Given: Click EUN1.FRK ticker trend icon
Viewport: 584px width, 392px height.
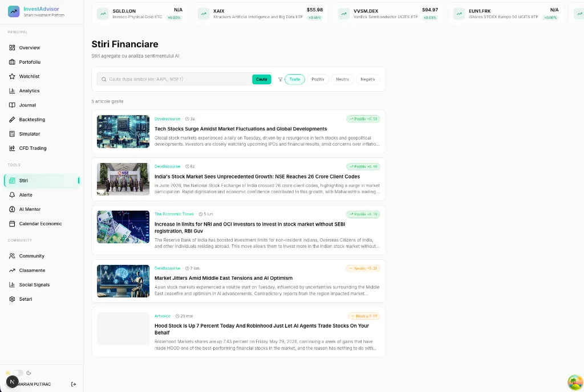Looking at the screenshot, I should (x=459, y=14).
